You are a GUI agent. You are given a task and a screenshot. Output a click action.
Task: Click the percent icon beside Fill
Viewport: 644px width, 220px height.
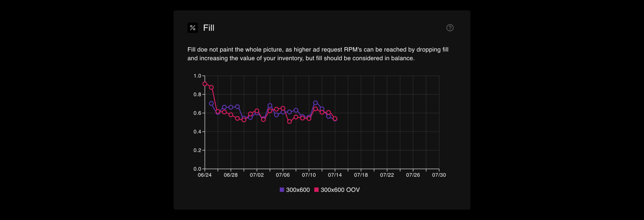pyautogui.click(x=193, y=28)
